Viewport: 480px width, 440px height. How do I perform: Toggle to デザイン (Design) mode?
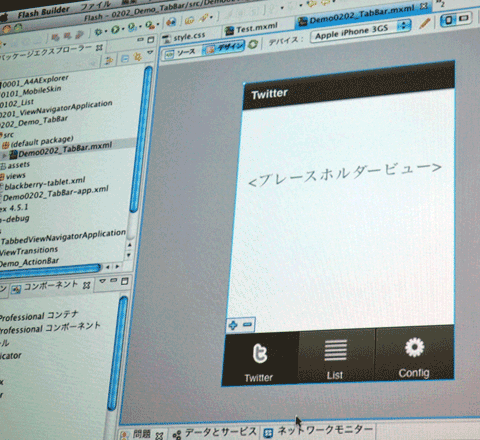coord(224,48)
